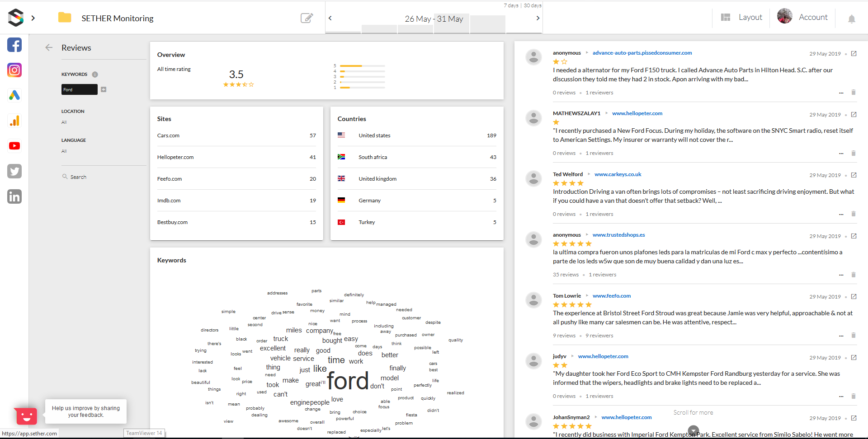Image resolution: width=868 pixels, height=439 pixels.
Task: Open Tom Lowrie review in external window
Action: pyautogui.click(x=854, y=297)
